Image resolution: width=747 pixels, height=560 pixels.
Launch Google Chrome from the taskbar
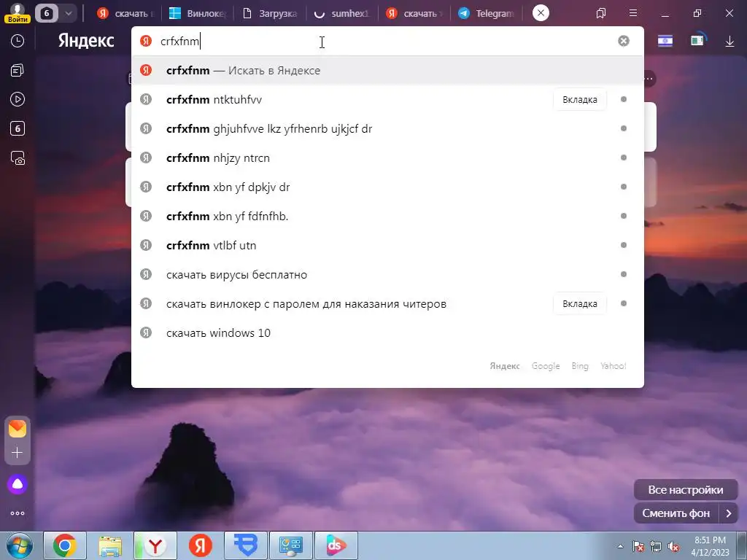pyautogui.click(x=65, y=545)
